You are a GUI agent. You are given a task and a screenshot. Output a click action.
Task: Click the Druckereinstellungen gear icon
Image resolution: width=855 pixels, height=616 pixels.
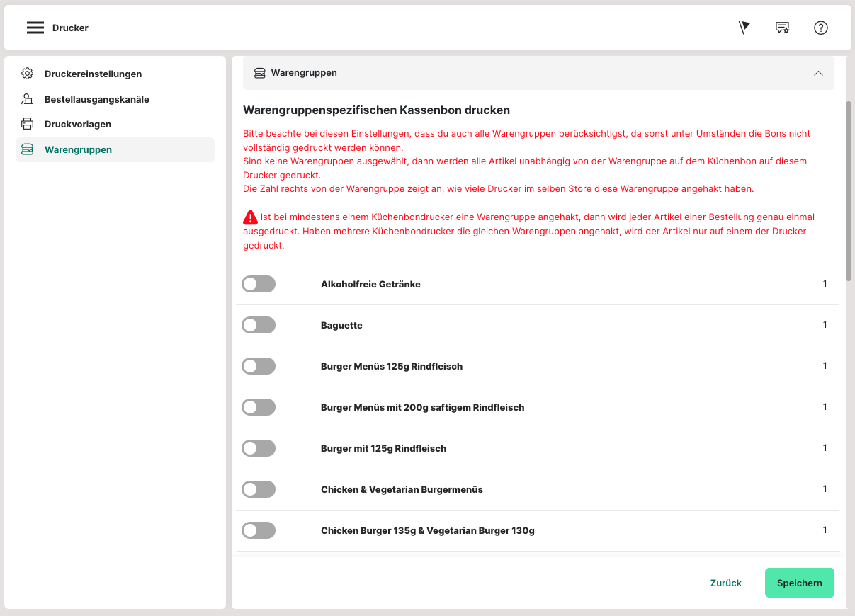28,74
